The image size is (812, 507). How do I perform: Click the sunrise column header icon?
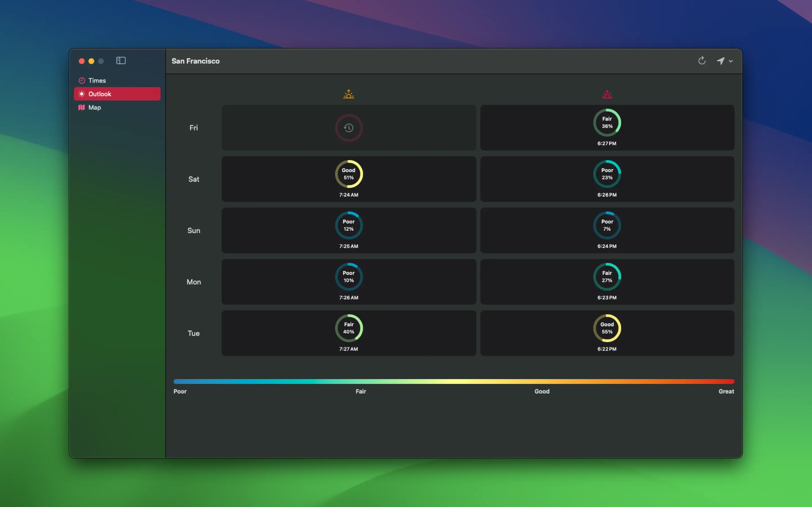[348, 94]
